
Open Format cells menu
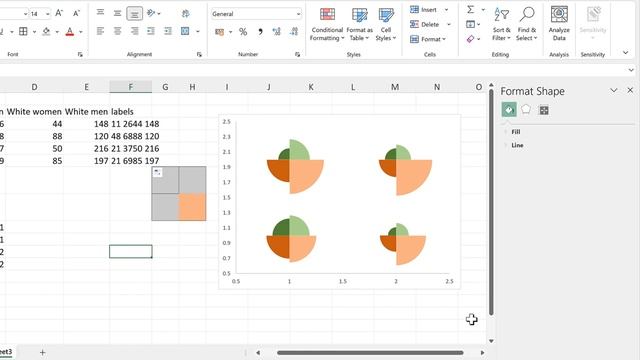click(x=428, y=39)
